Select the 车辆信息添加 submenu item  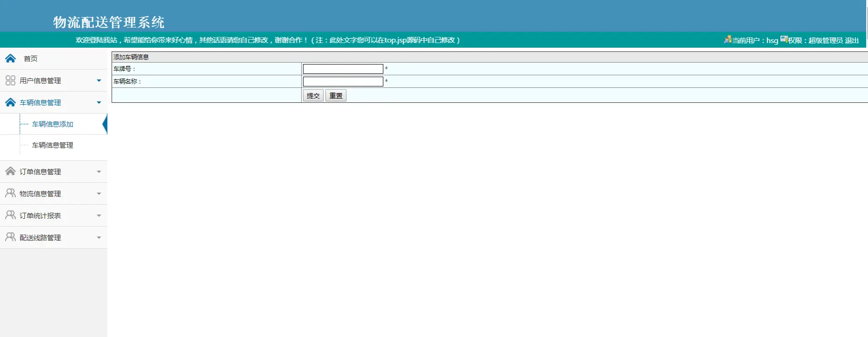click(x=53, y=124)
